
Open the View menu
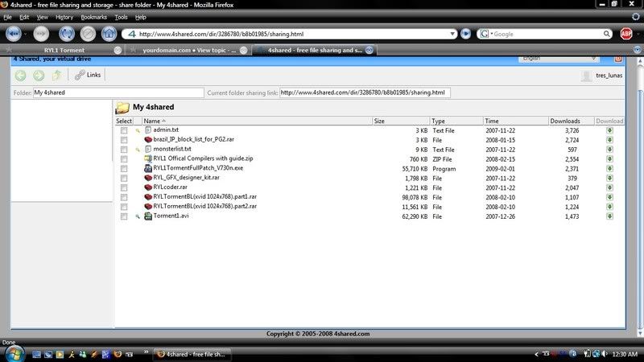(x=42, y=17)
